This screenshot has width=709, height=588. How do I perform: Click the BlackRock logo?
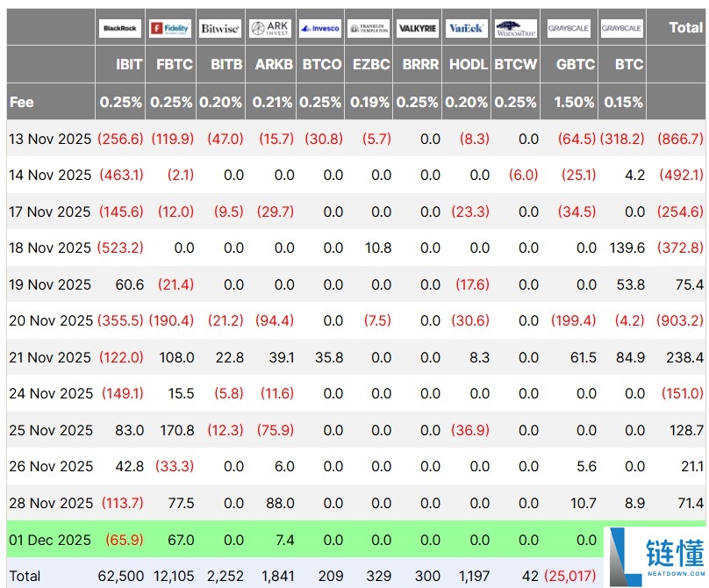tap(120, 28)
